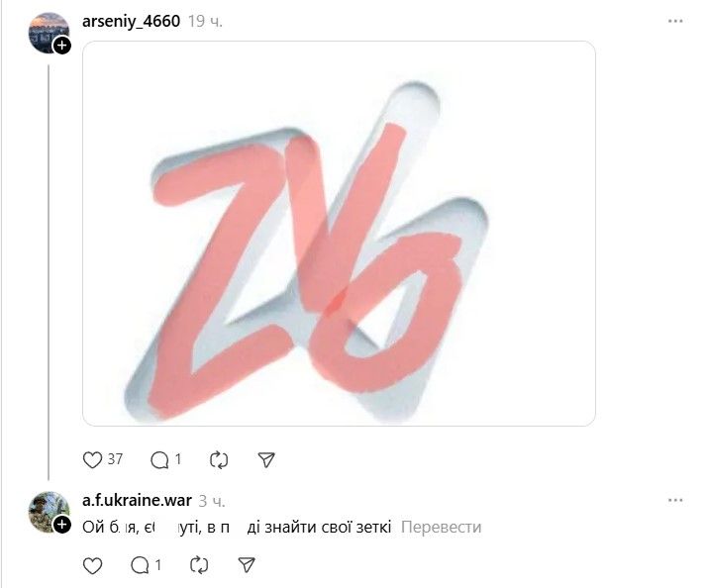Like the a.f.ukraine.war reply
The height and width of the screenshot is (588, 707).
[x=92, y=565]
